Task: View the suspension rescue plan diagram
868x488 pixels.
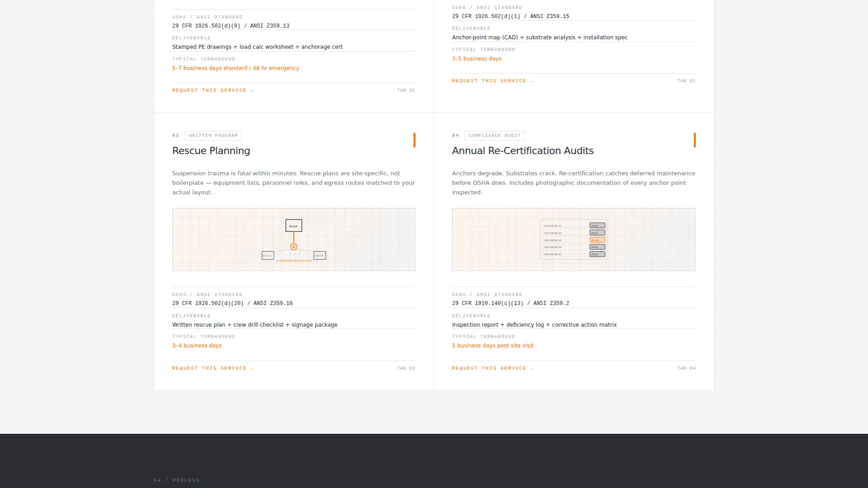Action: click(294, 239)
